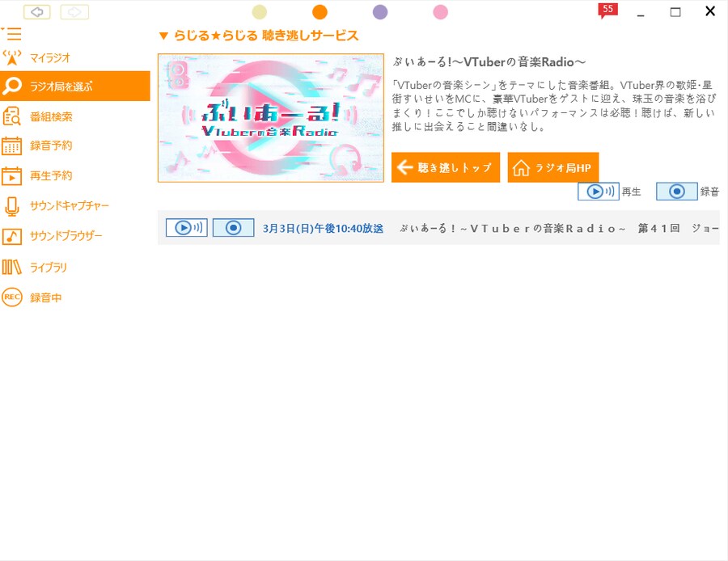This screenshot has width=728, height=561.
Task: Click the 聴き逃しトップ back button
Action: point(446,167)
